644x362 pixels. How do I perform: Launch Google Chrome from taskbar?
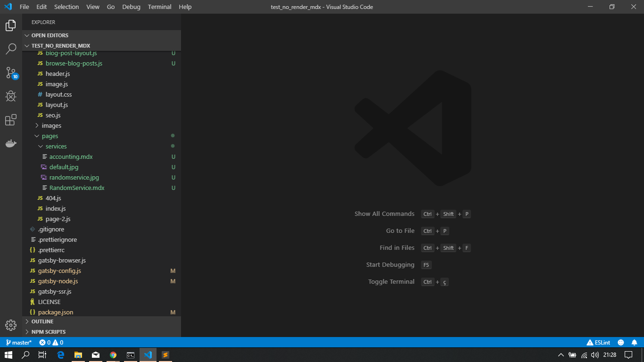pyautogui.click(x=113, y=355)
